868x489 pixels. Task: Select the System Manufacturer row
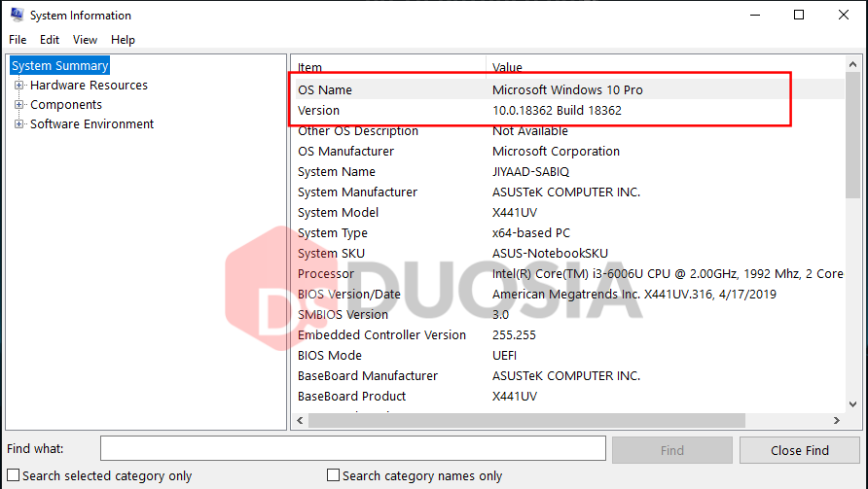[568, 192]
